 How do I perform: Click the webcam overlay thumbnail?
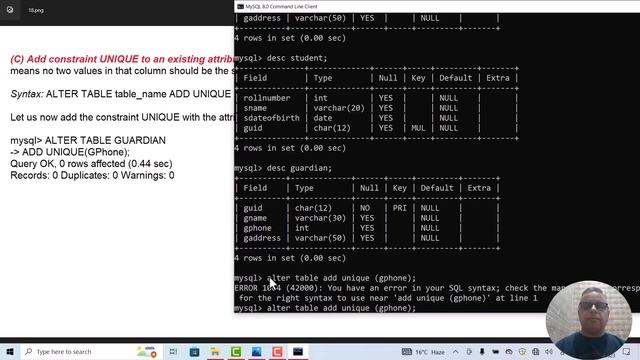pyautogui.click(x=588, y=319)
